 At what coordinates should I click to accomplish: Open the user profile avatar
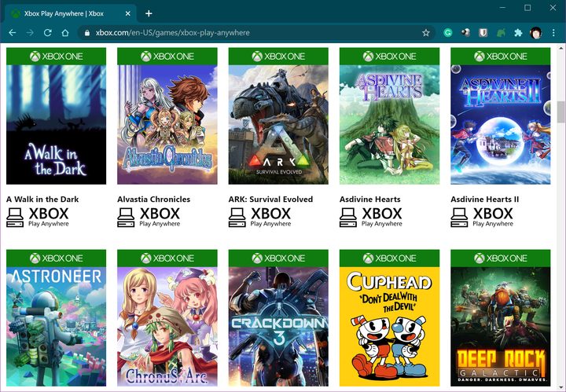click(x=535, y=33)
